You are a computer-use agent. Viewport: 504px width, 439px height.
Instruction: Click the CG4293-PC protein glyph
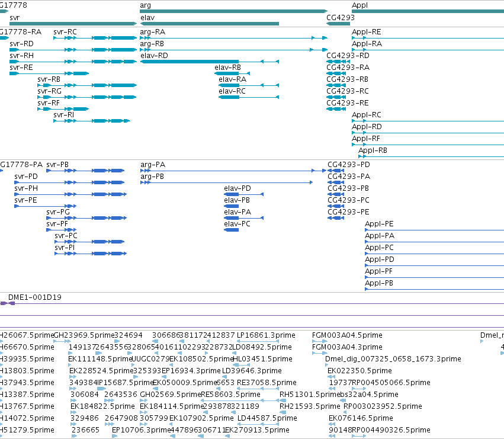(336, 206)
